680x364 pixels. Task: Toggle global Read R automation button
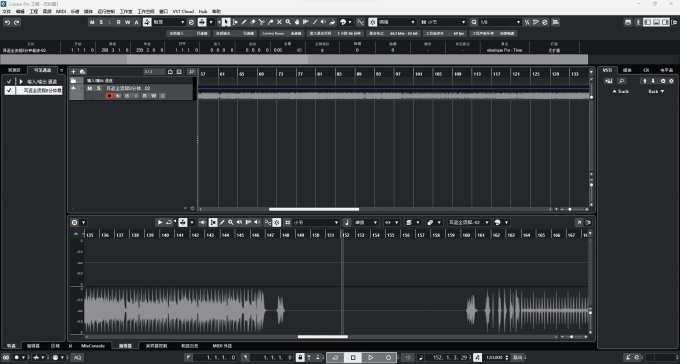pos(118,22)
